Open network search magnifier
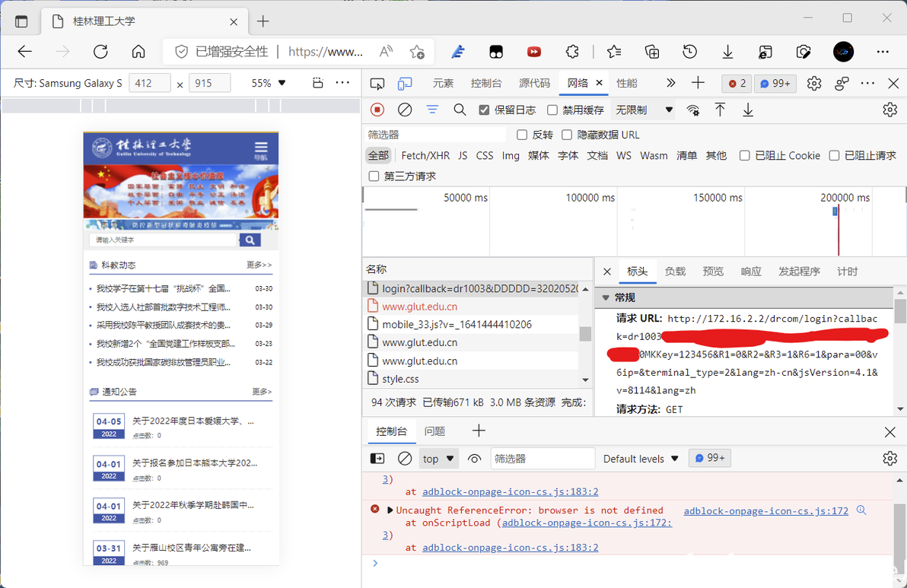 [x=460, y=110]
